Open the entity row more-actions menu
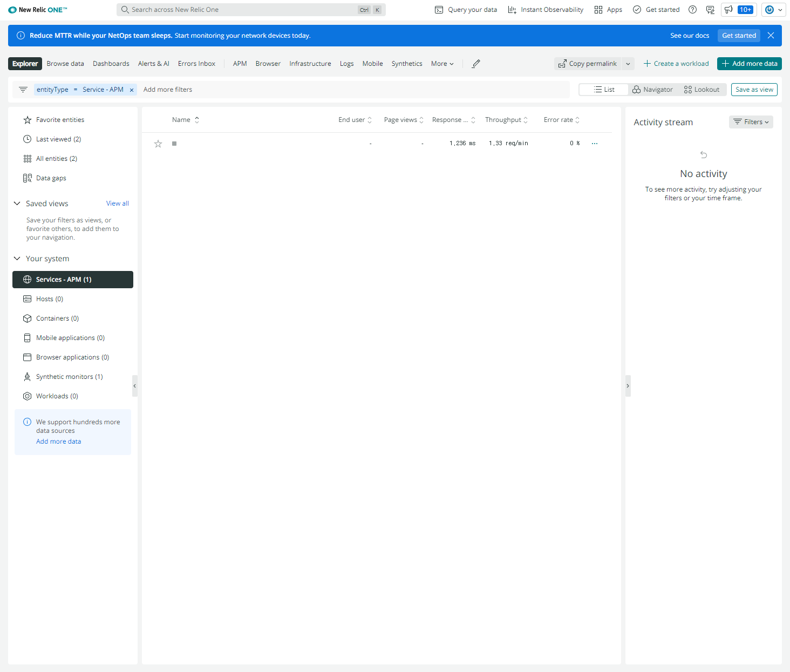Image resolution: width=790 pixels, height=672 pixels. 595,144
